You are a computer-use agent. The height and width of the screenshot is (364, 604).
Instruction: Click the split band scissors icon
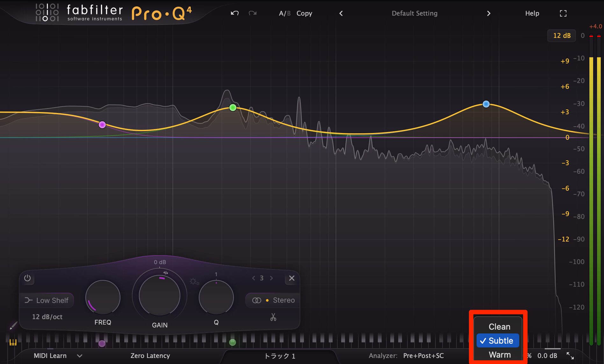click(273, 317)
